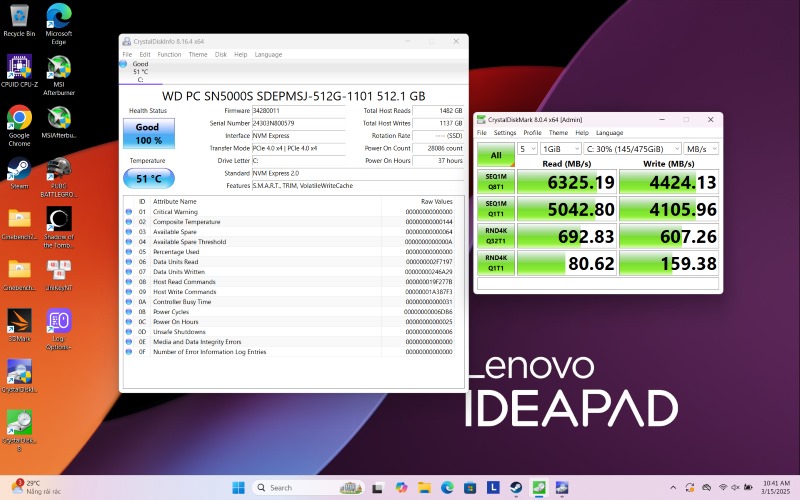Image resolution: width=800 pixels, height=500 pixels.
Task: Open the 3DMark desktop shortcut
Action: [19, 325]
